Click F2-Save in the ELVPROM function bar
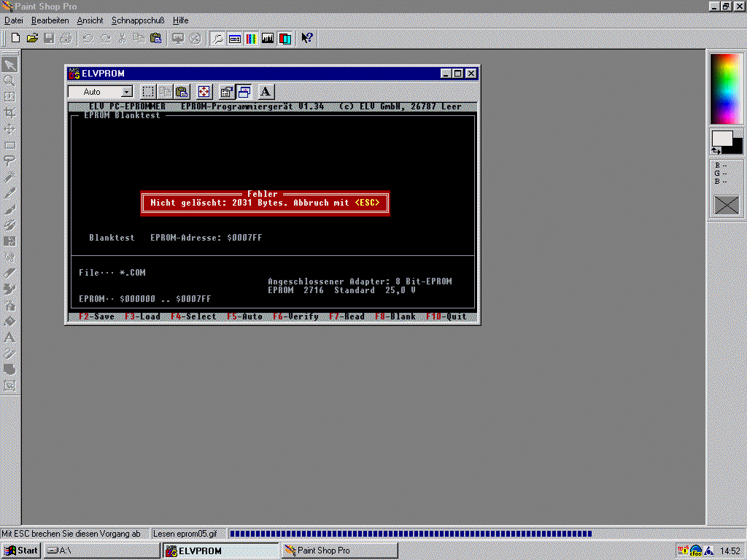Image resolution: width=747 pixels, height=560 pixels. [x=97, y=316]
